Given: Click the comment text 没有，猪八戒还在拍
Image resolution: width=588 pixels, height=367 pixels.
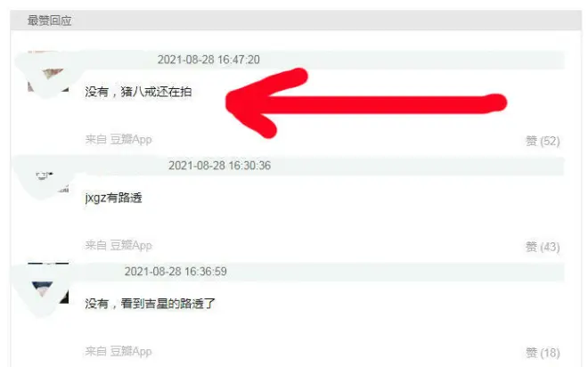Looking at the screenshot, I should (138, 92).
